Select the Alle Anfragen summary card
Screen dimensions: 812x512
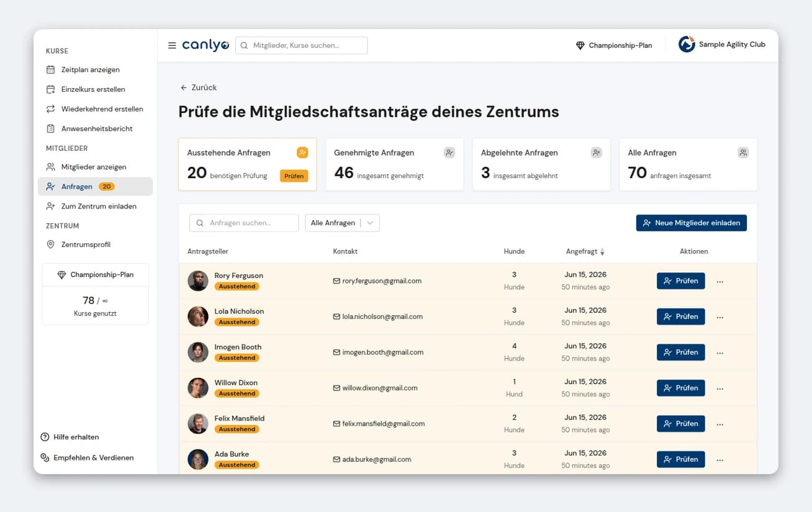pyautogui.click(x=688, y=164)
